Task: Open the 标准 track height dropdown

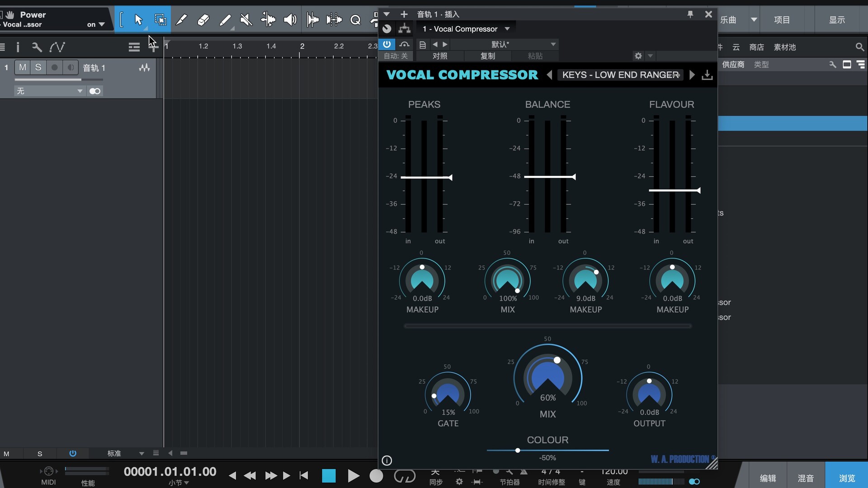Action: pyautogui.click(x=126, y=453)
